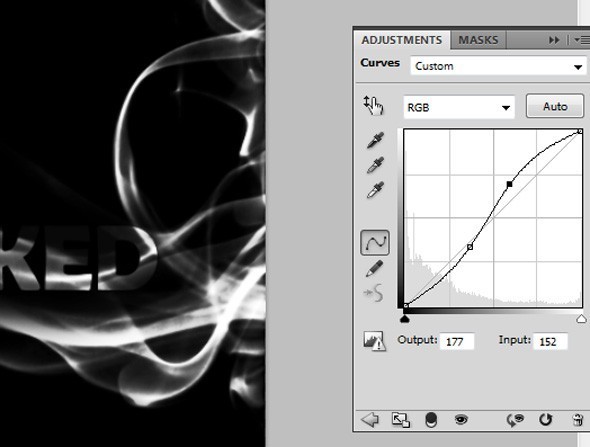Open the RGB channel dropdown
The width and height of the screenshot is (590, 447).
pos(459,108)
